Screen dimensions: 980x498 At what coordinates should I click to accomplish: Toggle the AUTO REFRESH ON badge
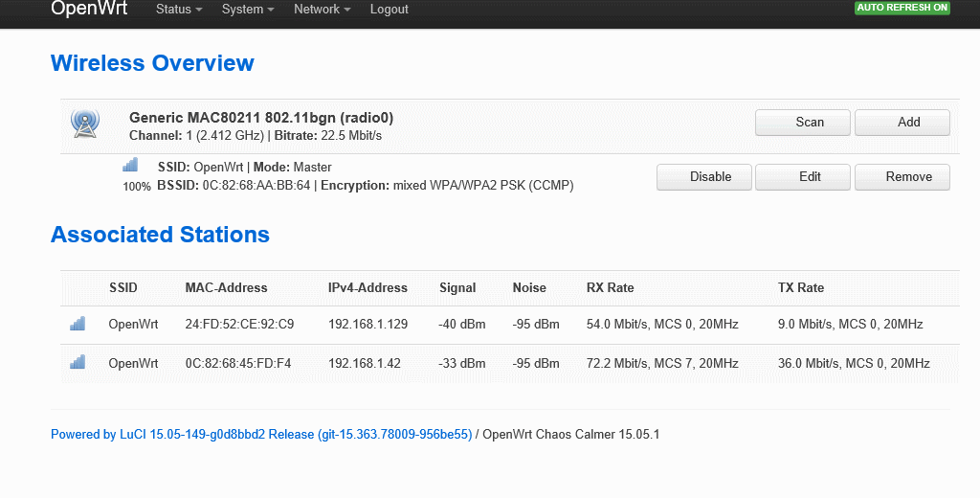tap(902, 8)
